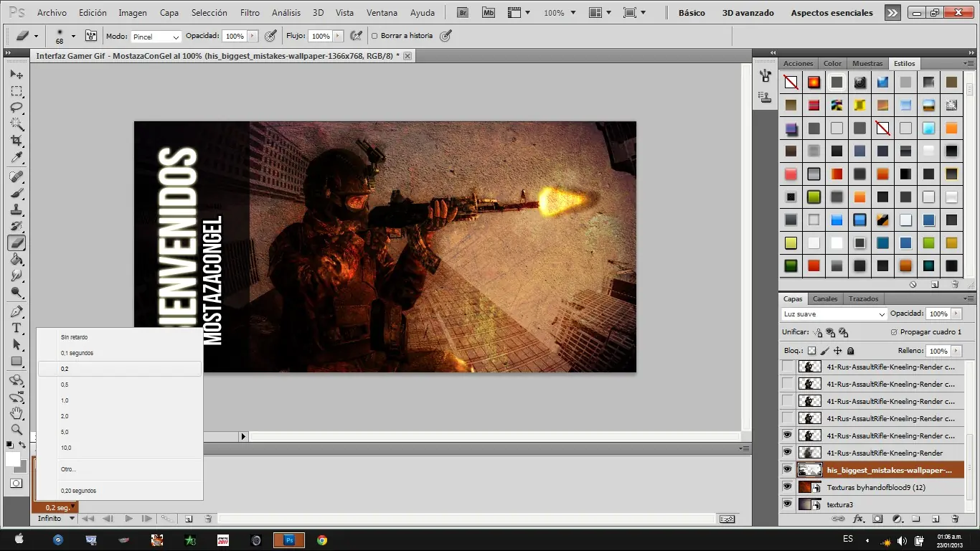Open the eraser Modo Pincel dropdown
The height and width of the screenshot is (551, 980).
[156, 37]
